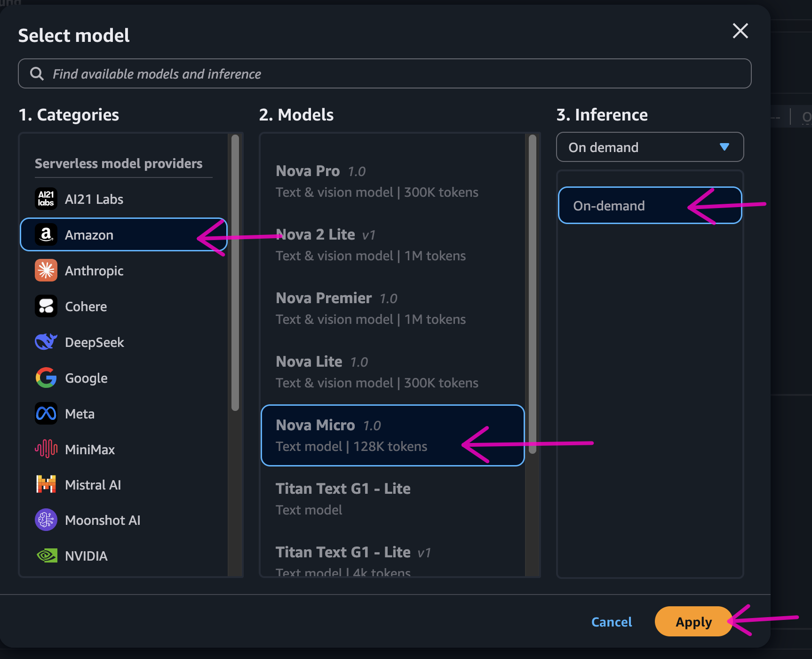The height and width of the screenshot is (659, 812).
Task: Open the On demand inference dropdown
Action: point(650,147)
